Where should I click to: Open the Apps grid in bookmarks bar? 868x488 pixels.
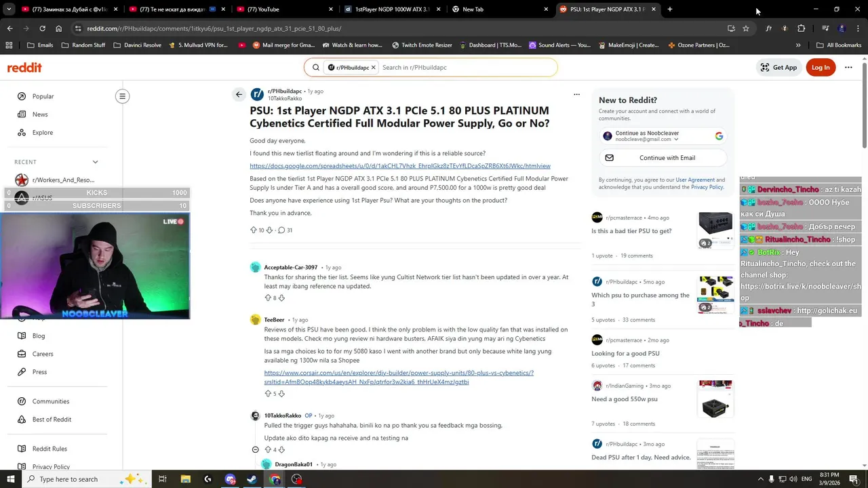pyautogui.click(x=9, y=45)
